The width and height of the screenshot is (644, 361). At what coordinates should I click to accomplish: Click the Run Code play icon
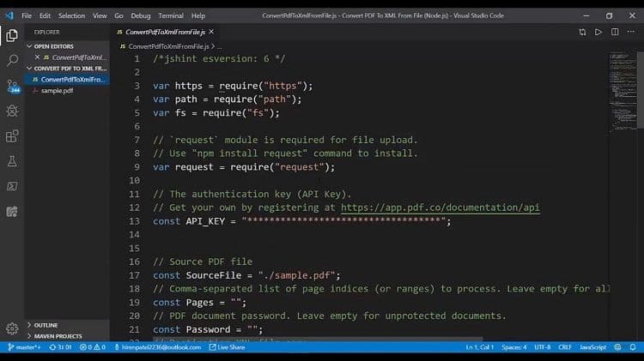(598, 32)
